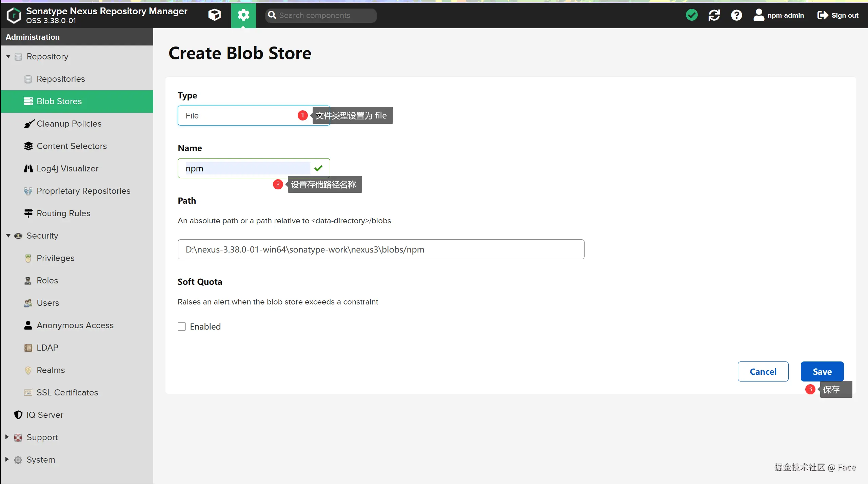Open IQ Server shield item
This screenshot has width=868, height=484.
tap(45, 415)
